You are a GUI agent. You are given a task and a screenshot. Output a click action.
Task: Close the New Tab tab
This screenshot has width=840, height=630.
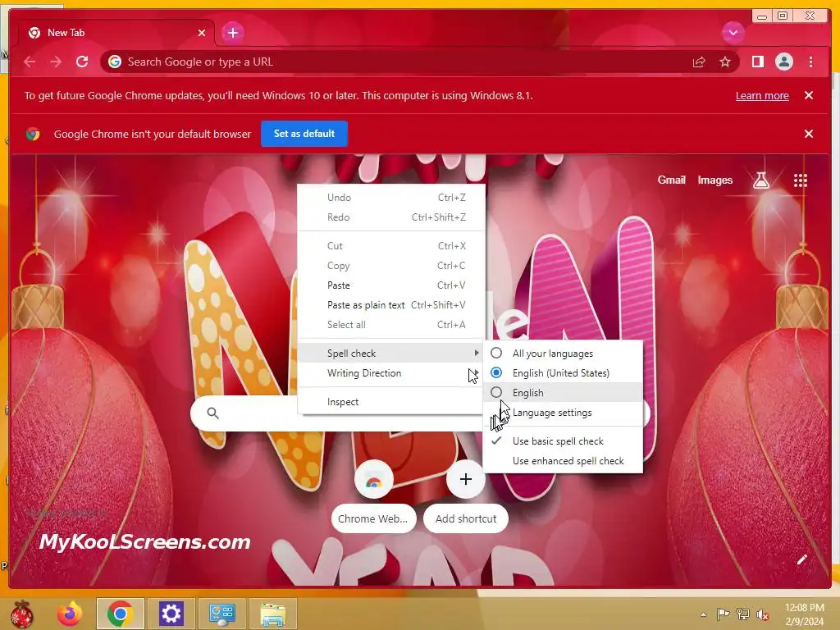(202, 33)
